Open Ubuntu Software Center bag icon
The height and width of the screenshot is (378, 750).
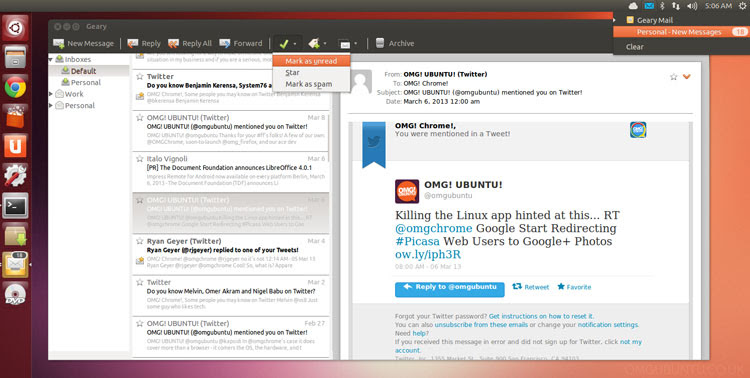tap(15, 117)
